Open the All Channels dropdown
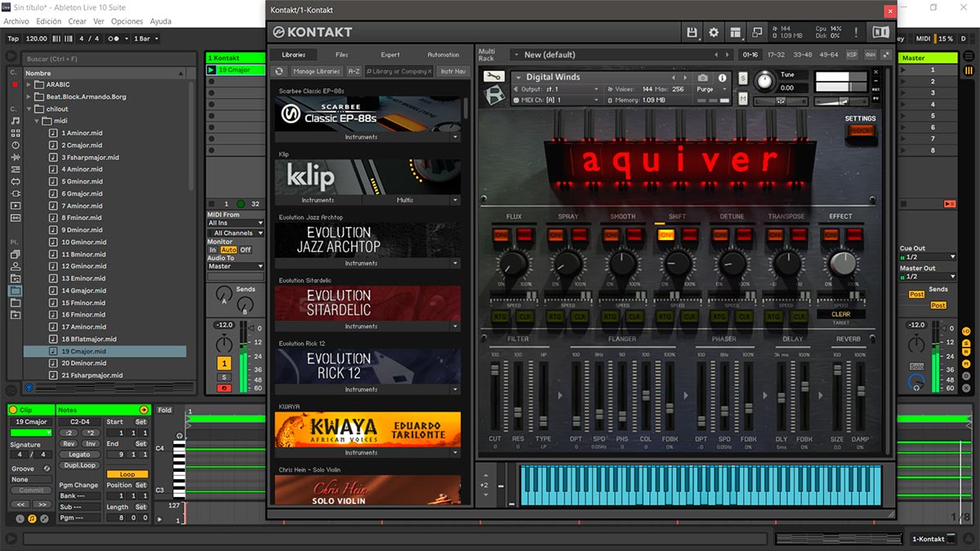The height and width of the screenshot is (551, 980). click(235, 233)
